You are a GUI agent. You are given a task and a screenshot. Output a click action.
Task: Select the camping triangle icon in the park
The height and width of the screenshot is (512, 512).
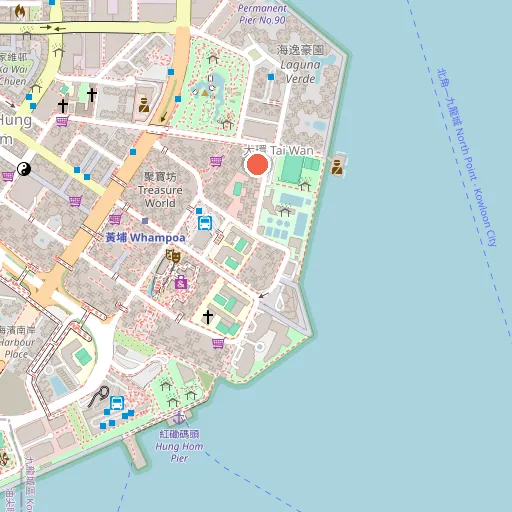205,92
